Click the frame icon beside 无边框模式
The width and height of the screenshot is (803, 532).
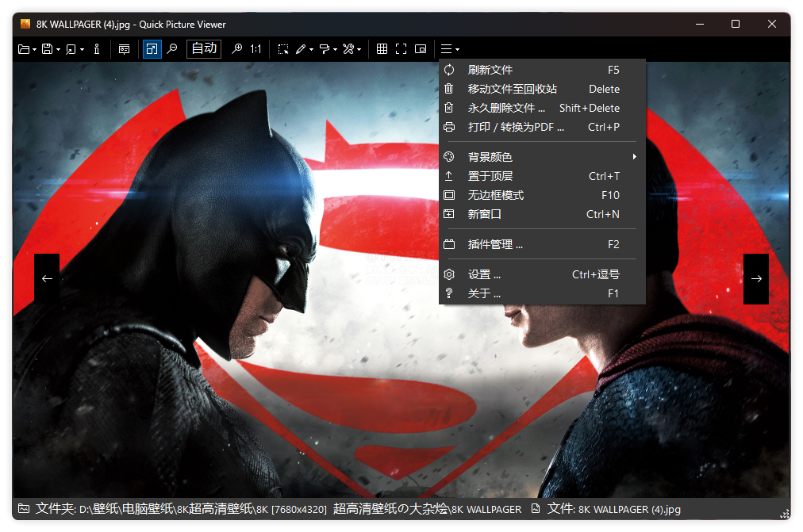(x=449, y=195)
